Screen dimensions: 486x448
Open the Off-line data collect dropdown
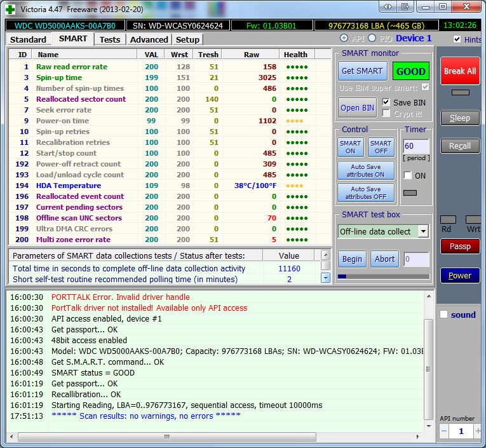423,231
